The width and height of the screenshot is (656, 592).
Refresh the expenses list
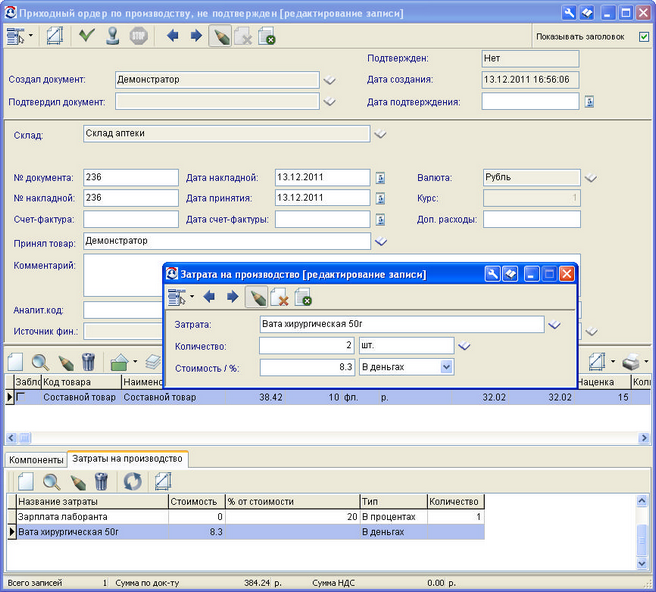coord(133,482)
